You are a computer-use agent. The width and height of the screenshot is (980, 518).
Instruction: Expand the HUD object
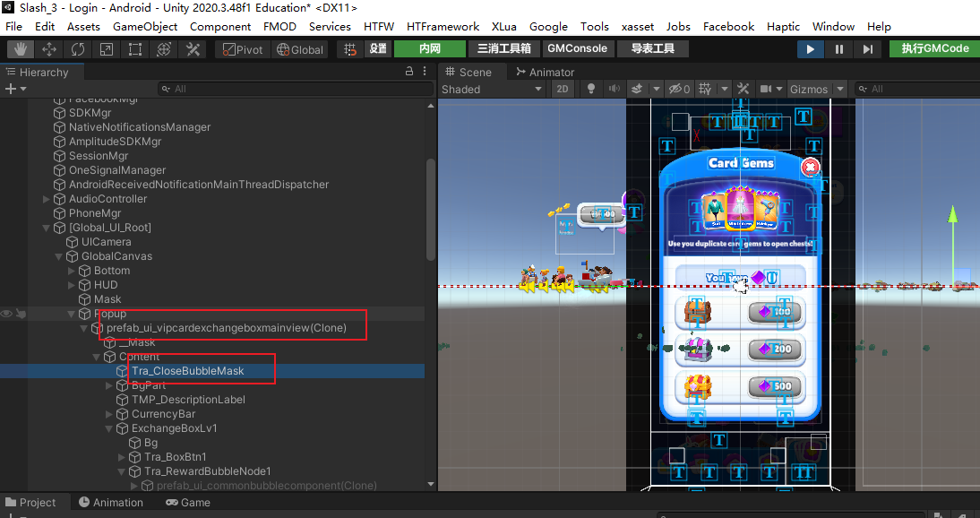(x=72, y=285)
